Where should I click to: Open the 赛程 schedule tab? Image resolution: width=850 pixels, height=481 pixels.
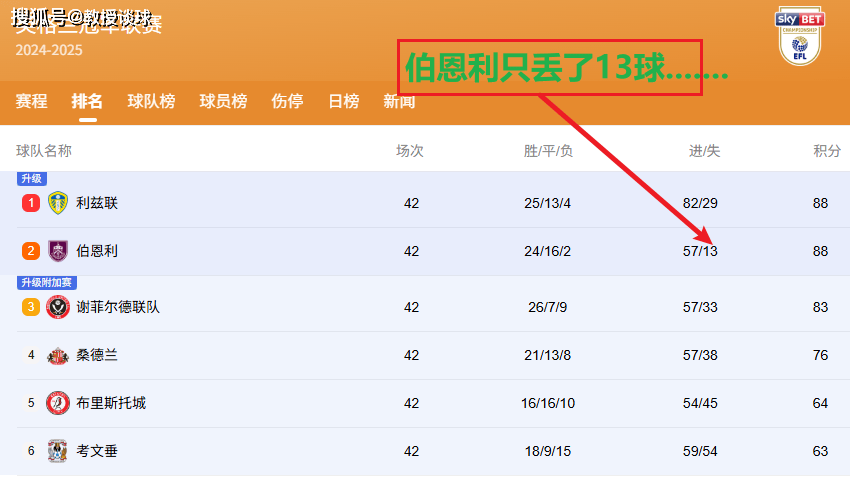point(31,101)
